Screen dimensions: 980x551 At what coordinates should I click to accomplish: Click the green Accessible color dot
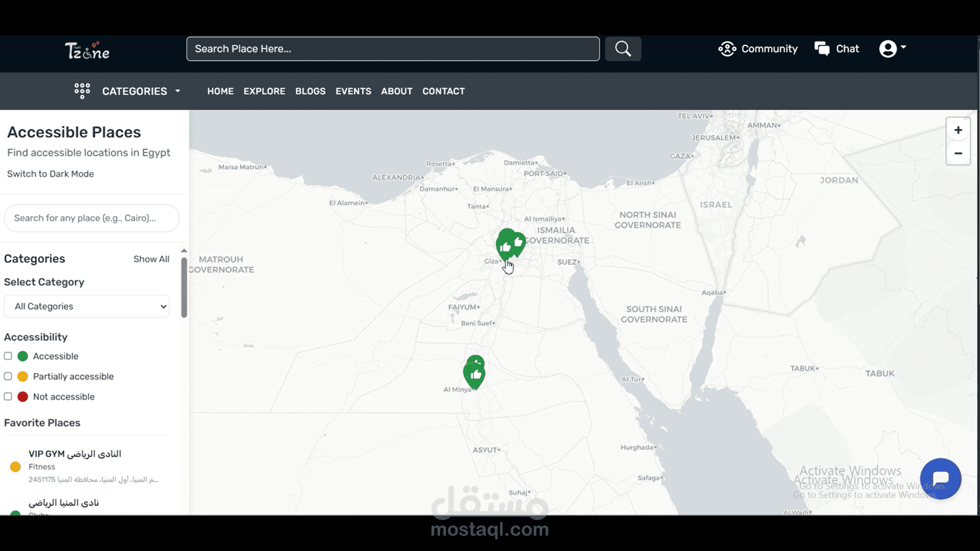pos(22,356)
